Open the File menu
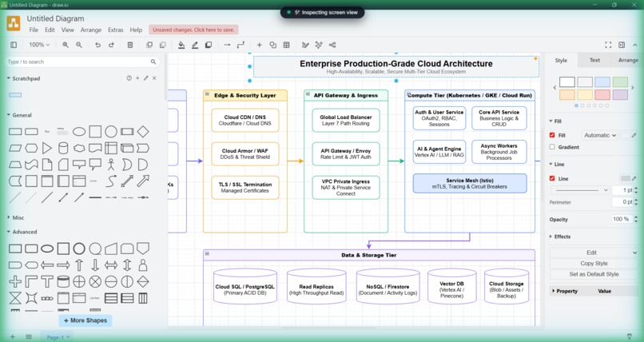Screen dimensions: 644x342 coord(34,30)
